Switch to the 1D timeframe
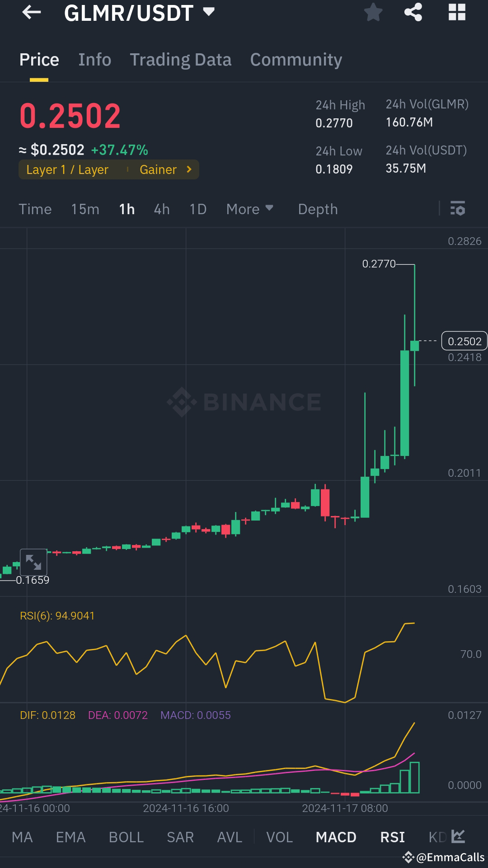The width and height of the screenshot is (488, 868). (x=197, y=209)
